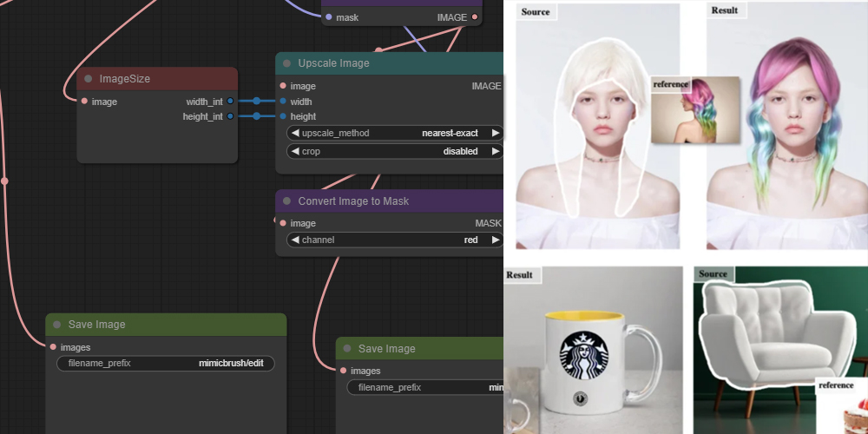Open the upscale_method nearest-exact dropdown

pos(395,133)
